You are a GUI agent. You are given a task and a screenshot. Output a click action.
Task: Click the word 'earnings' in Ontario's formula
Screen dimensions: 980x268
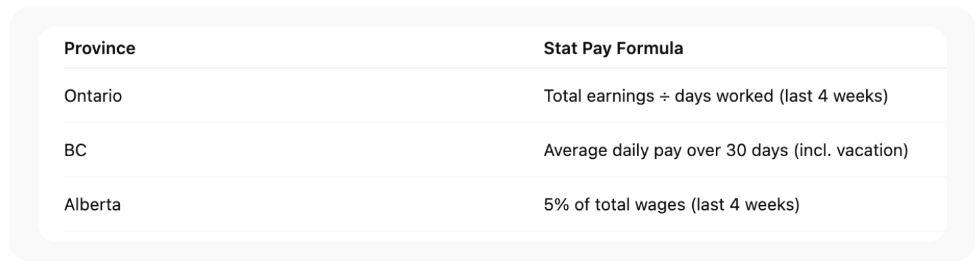point(619,96)
